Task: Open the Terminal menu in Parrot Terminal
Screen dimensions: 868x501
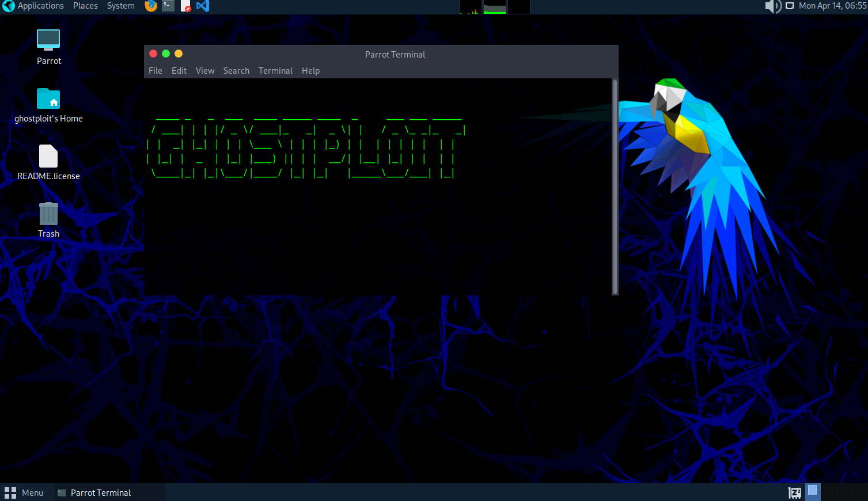Action: pyautogui.click(x=275, y=71)
